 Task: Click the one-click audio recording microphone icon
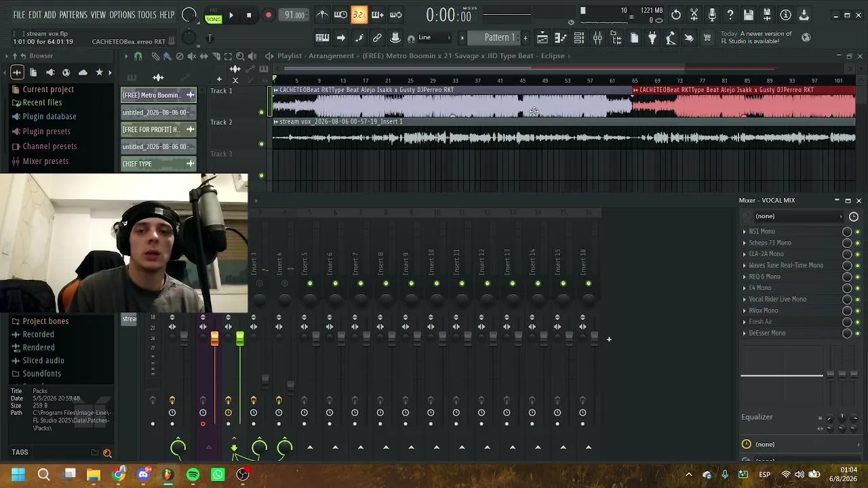click(712, 15)
